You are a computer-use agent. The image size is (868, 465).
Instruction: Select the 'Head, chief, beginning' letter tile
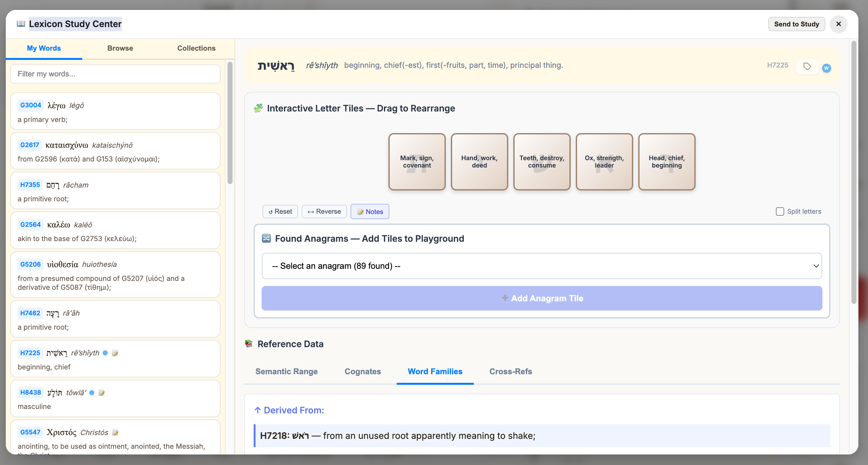(666, 161)
